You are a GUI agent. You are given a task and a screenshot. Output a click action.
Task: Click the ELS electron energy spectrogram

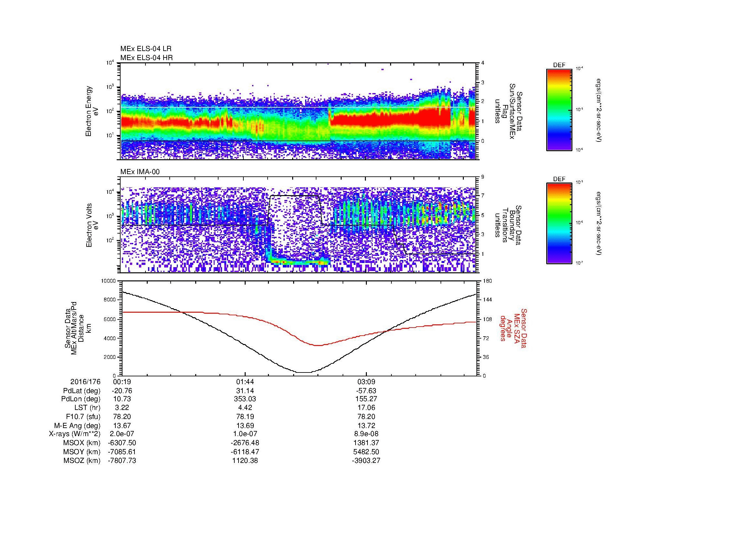coord(298,111)
